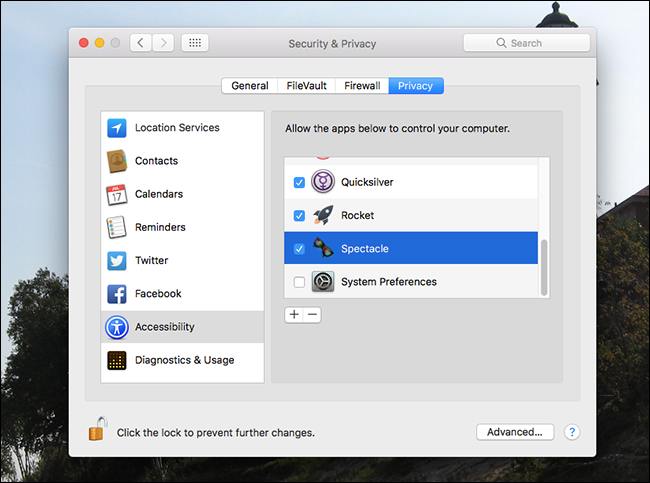The image size is (650, 483).
Task: Select the Spectacle name in list
Action: coord(365,249)
